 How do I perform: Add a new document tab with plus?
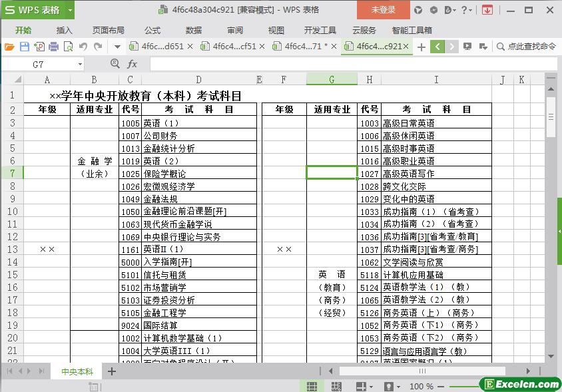pos(422,47)
